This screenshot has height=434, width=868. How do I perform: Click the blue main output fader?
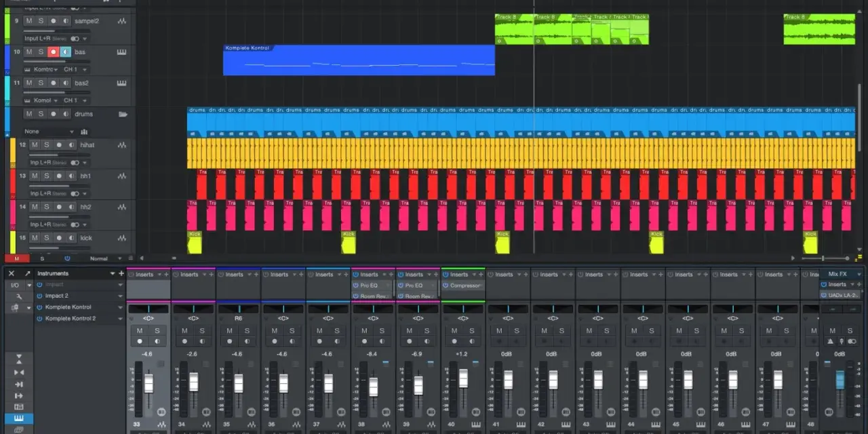840,380
